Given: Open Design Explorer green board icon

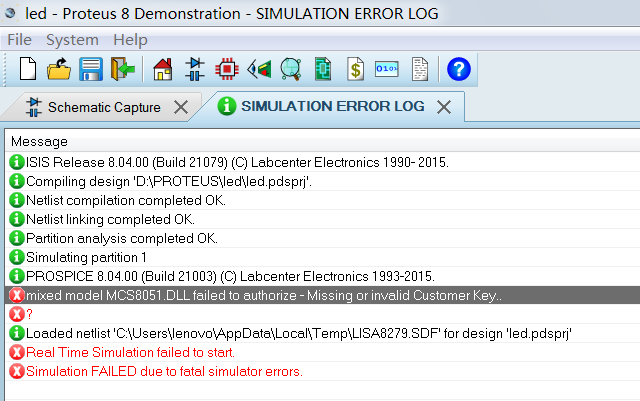Looking at the screenshot, I should click(323, 69).
